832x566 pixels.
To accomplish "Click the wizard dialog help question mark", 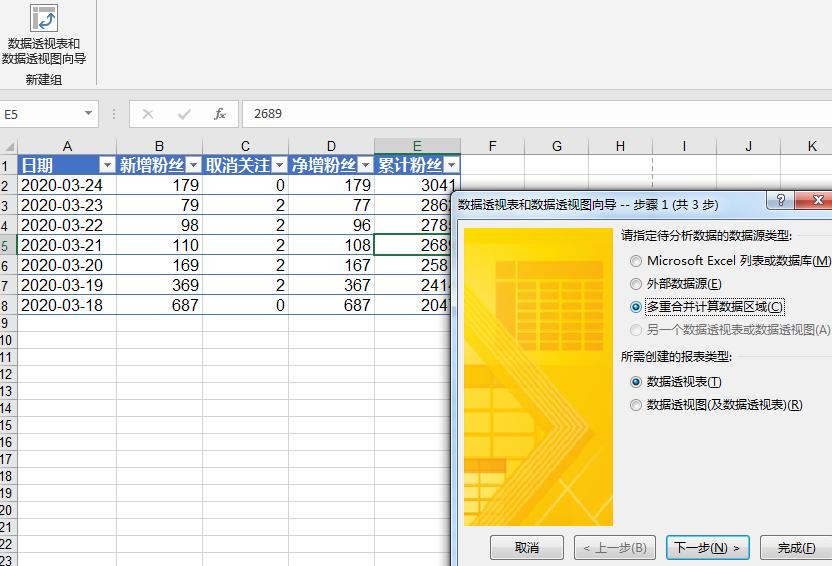I will 780,200.
